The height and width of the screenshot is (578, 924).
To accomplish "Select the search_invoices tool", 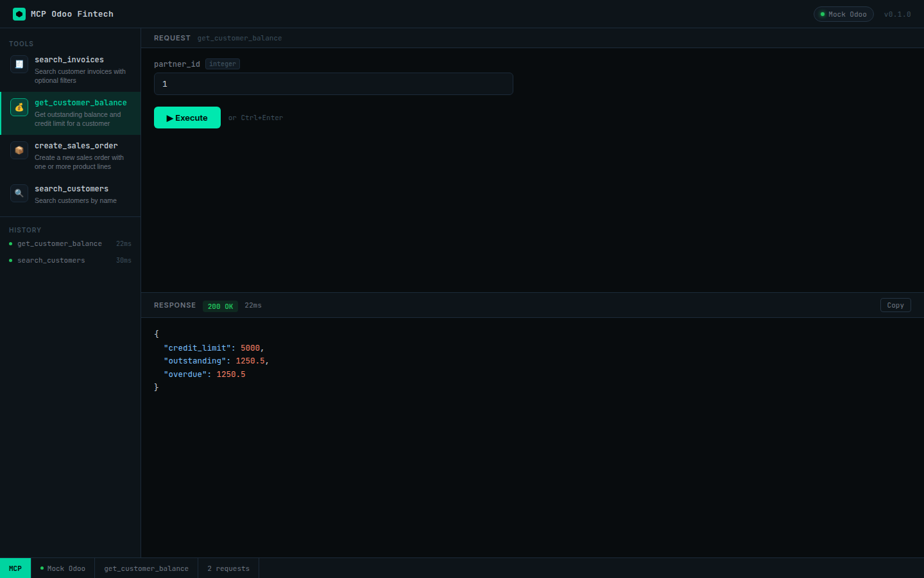I will [x=71, y=70].
